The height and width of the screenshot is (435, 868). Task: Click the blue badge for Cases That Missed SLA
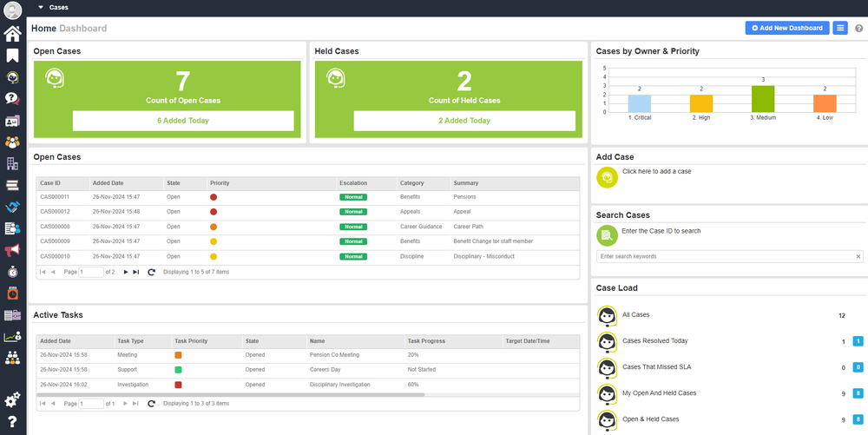coord(858,367)
